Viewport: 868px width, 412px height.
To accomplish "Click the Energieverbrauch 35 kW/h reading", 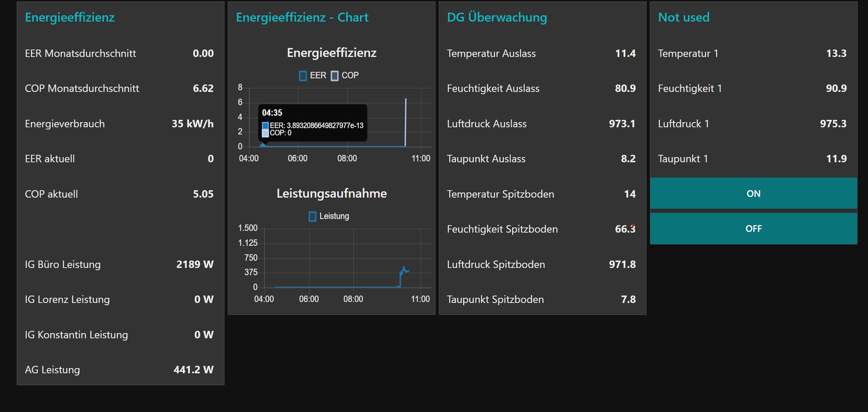I will (192, 124).
